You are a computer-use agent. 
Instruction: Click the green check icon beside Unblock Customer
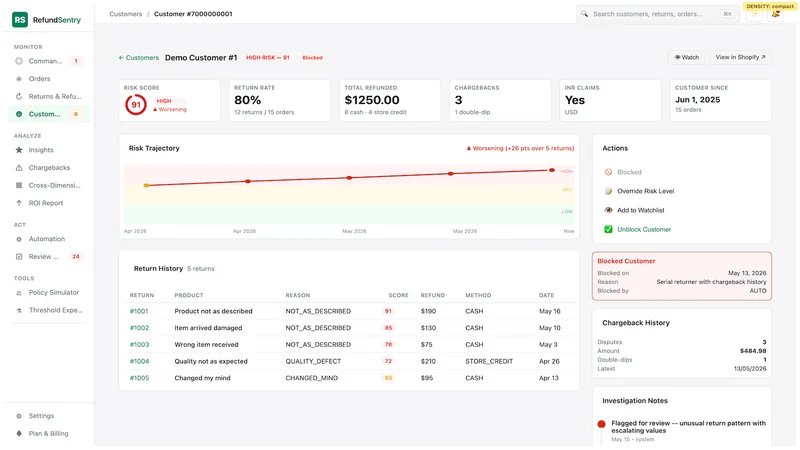coord(608,230)
